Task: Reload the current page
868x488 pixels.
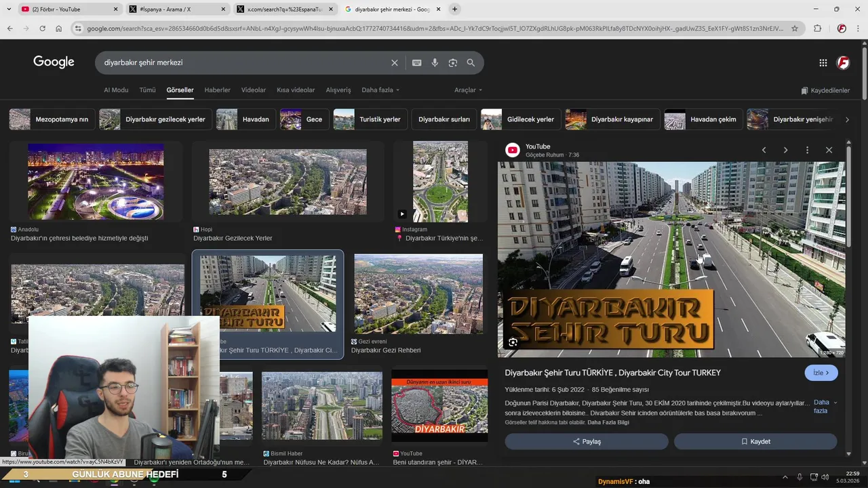Action: (x=42, y=28)
